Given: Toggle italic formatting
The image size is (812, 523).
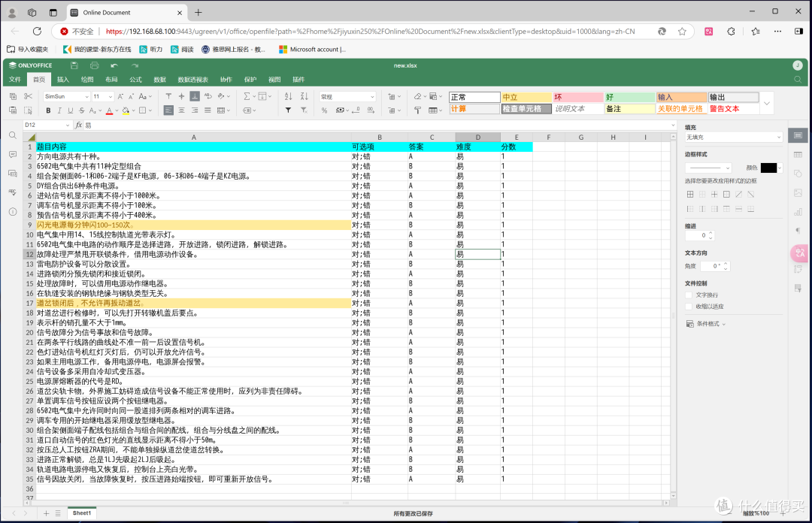Looking at the screenshot, I should click(x=59, y=110).
